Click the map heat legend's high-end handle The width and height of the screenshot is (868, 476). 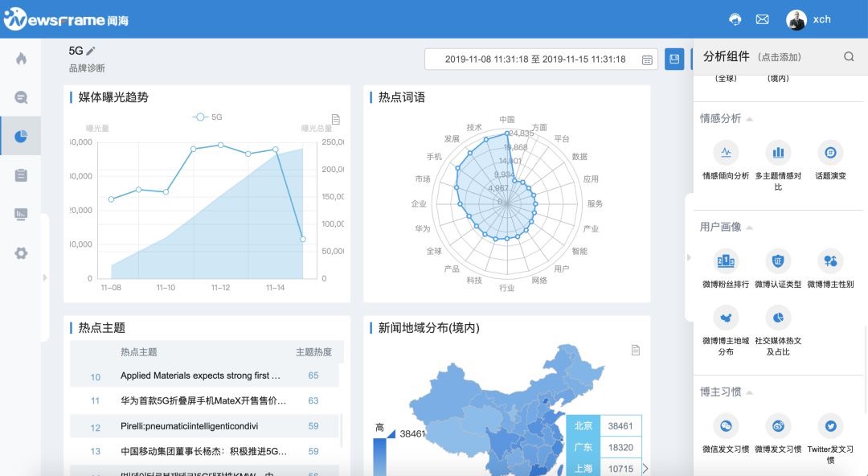click(x=391, y=433)
